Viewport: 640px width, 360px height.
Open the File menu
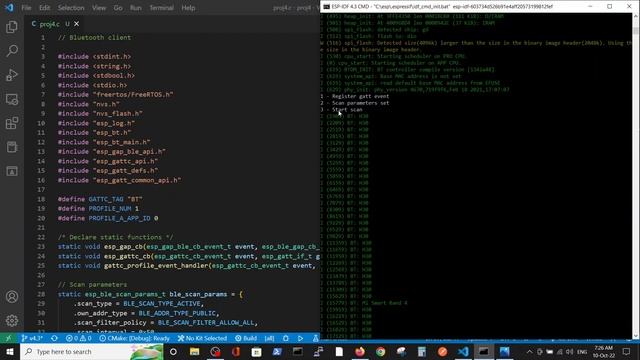[x=26, y=8]
